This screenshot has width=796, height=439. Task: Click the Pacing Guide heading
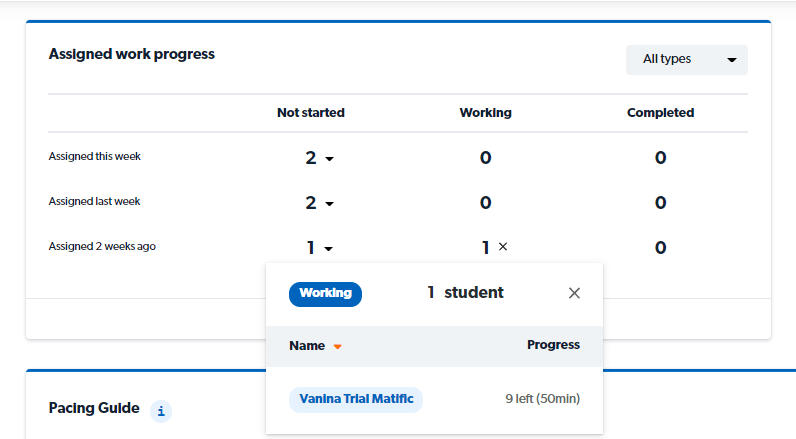click(x=94, y=408)
